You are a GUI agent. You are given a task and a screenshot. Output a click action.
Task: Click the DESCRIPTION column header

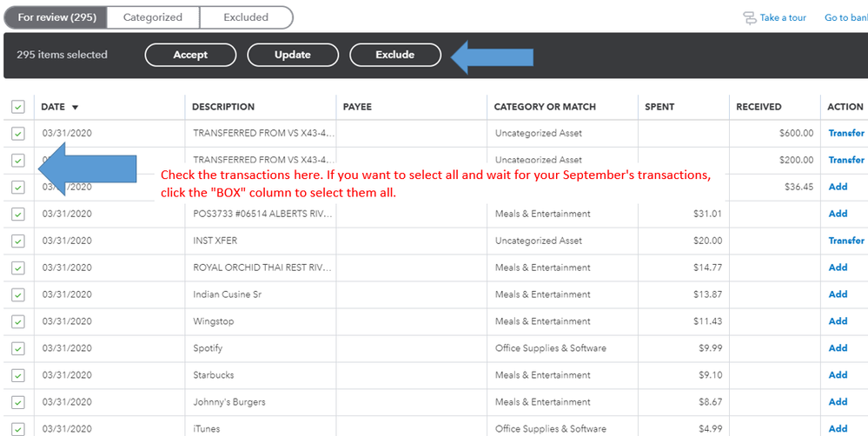[223, 107]
